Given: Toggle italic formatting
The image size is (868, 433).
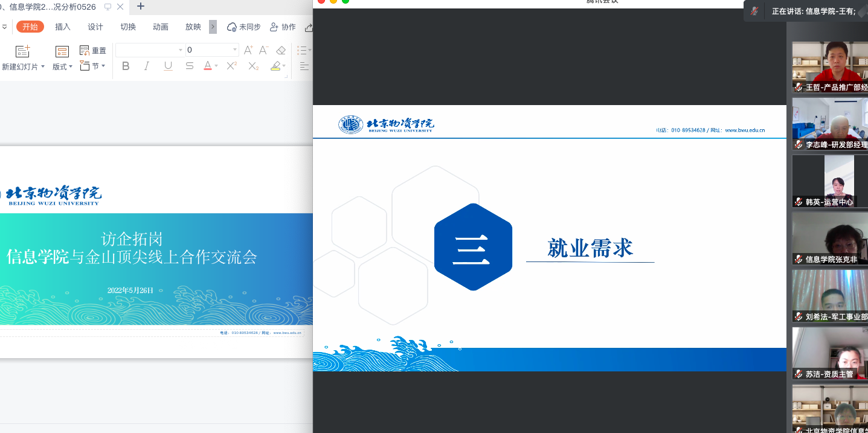Looking at the screenshot, I should pos(147,66).
